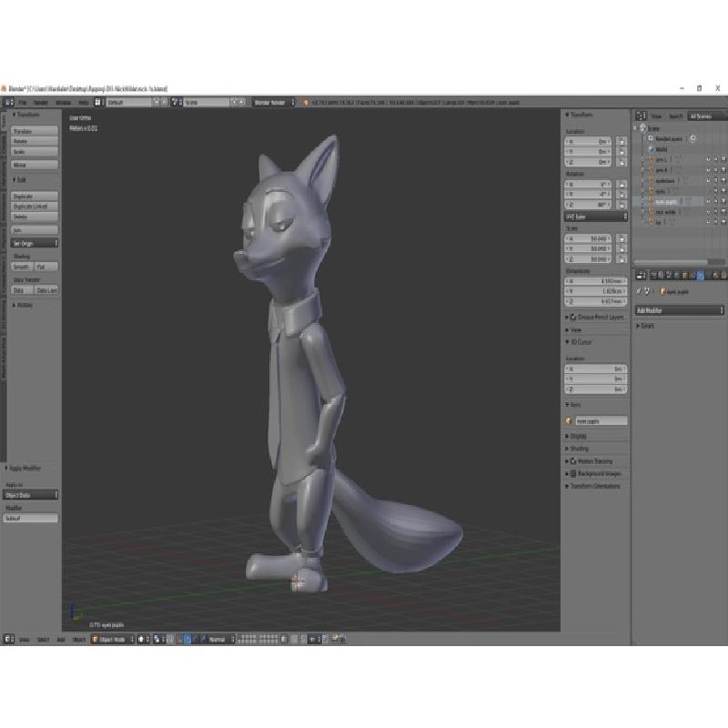Open the 3D view editor type icon
728x728 pixels.
tap(9, 639)
